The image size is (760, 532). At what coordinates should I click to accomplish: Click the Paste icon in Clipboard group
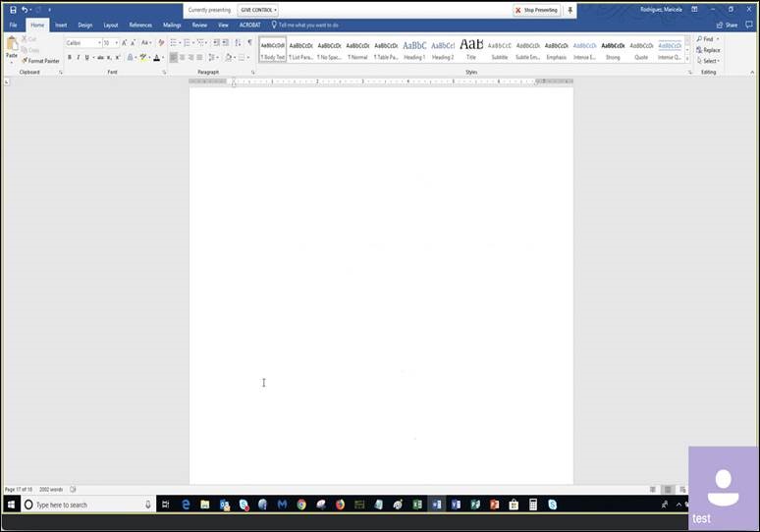click(12, 46)
